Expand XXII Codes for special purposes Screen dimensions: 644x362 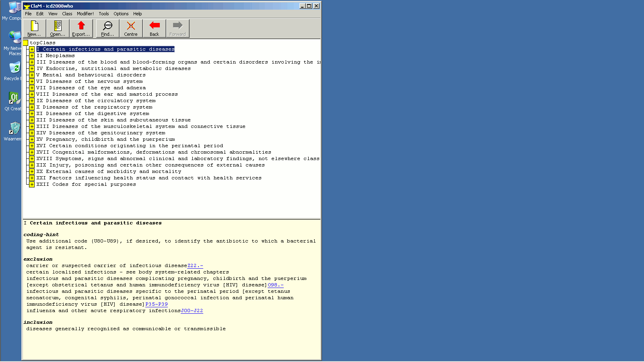(32, 185)
